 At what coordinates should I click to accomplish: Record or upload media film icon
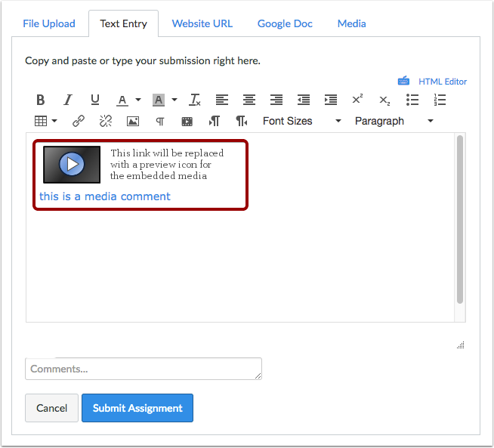tap(187, 122)
